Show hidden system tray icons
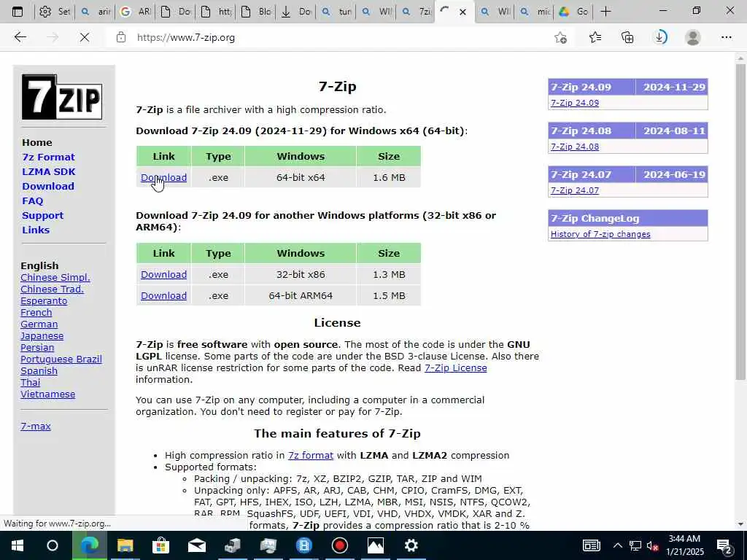The image size is (747, 560). [617, 545]
